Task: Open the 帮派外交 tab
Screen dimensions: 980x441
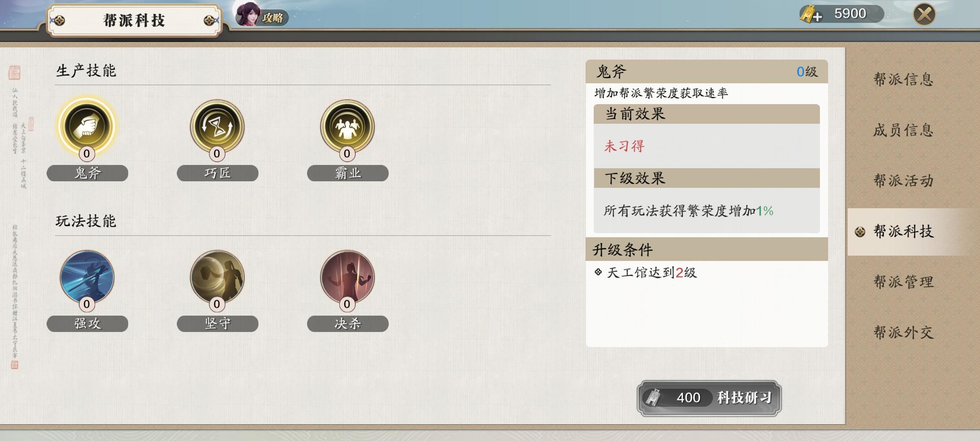Action: pyautogui.click(x=903, y=332)
